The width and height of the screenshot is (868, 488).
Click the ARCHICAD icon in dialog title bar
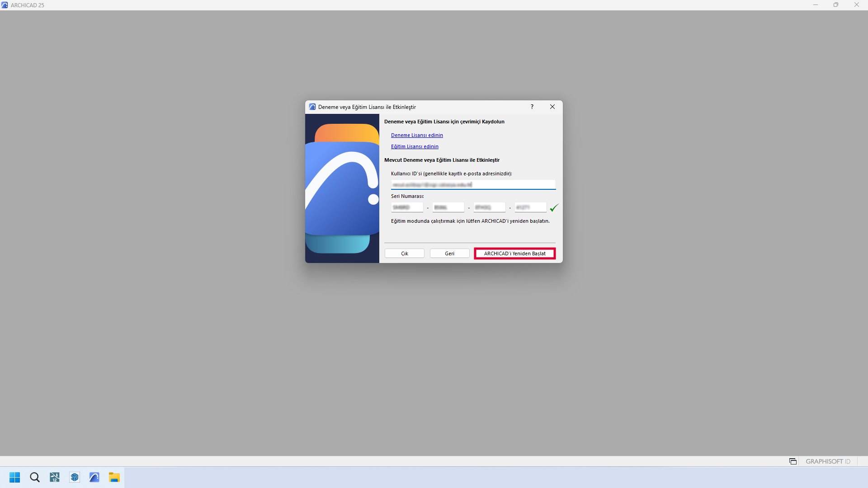tap(312, 107)
